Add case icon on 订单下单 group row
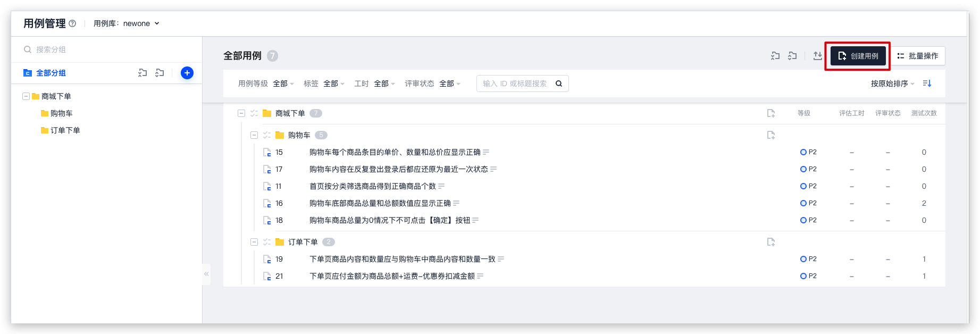The width and height of the screenshot is (980, 334). 771,242
